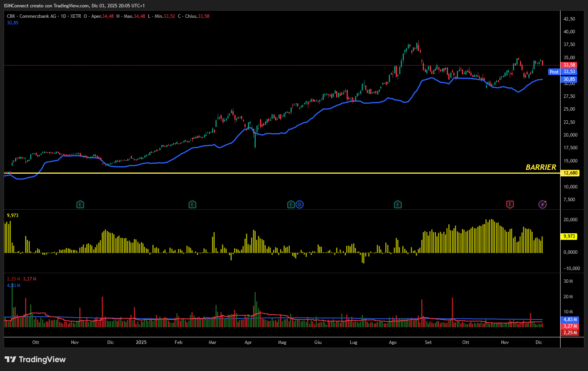Click the blue 30,85 indicator value in legend
The height and width of the screenshot is (371, 588).
(13, 23)
